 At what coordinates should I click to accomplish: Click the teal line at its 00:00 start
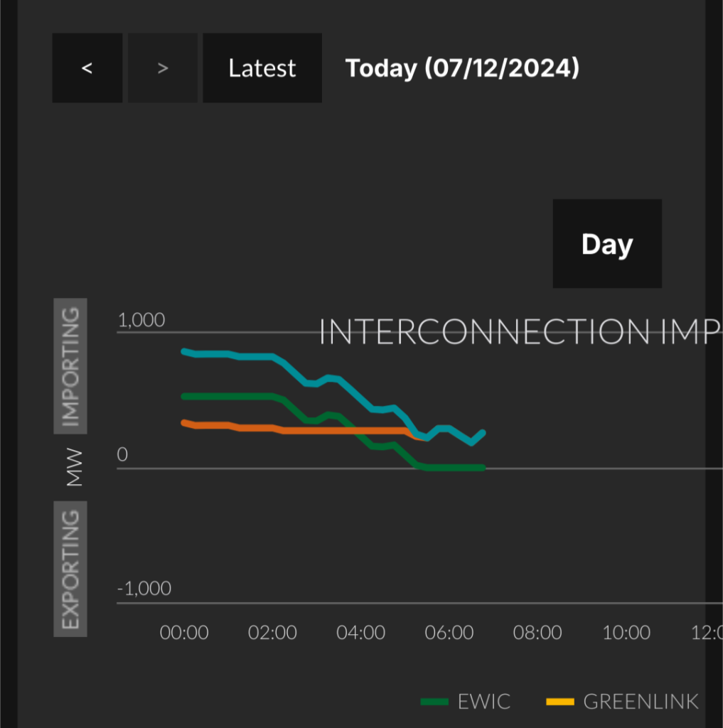tap(184, 351)
